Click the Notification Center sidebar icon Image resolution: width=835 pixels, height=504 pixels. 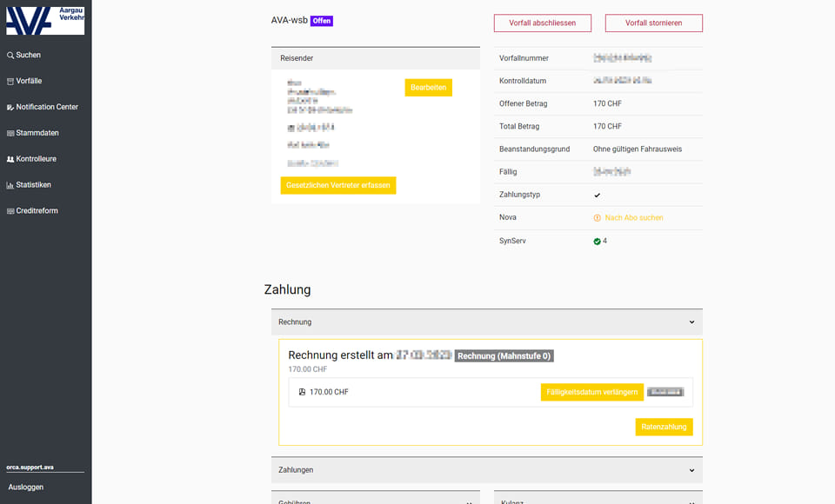(x=10, y=107)
